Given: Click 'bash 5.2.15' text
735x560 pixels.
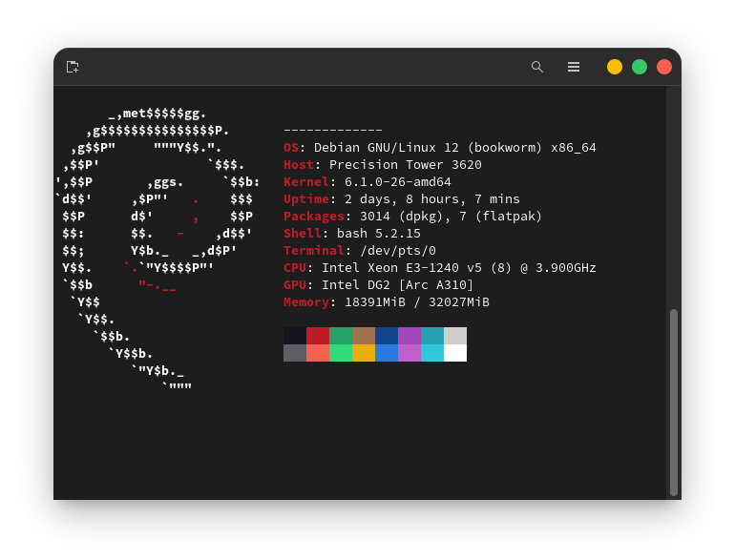Looking at the screenshot, I should tap(379, 234).
